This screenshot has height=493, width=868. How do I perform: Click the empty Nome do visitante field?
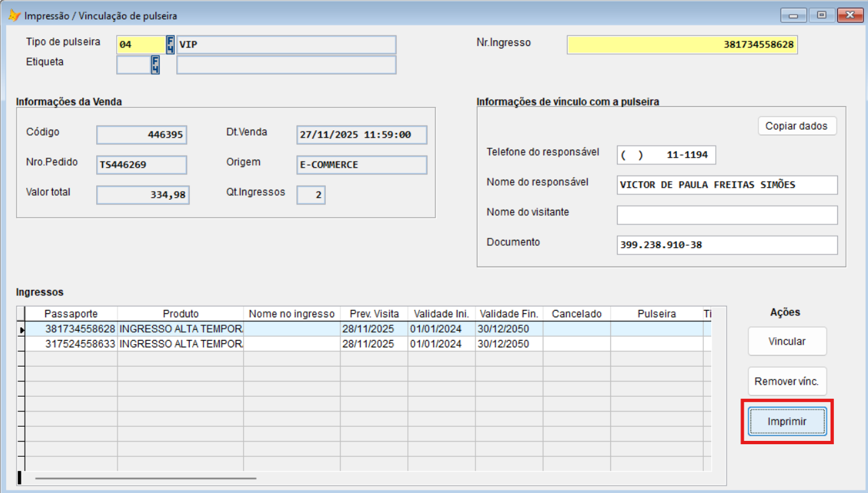point(726,215)
